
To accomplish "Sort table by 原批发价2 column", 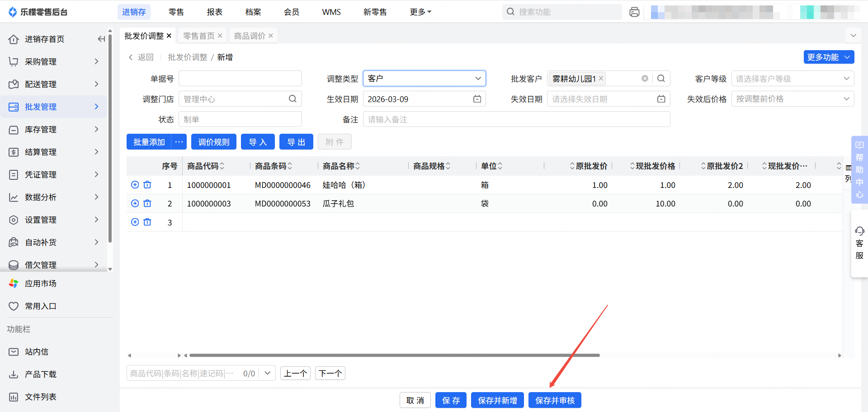I will click(x=703, y=166).
